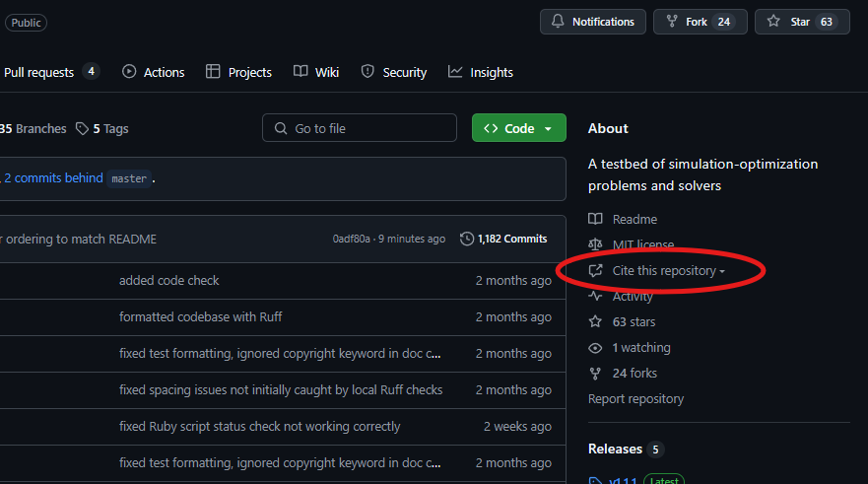Expand the Cite this repository dropdown
Screen dimensions: 868x484
coord(669,271)
